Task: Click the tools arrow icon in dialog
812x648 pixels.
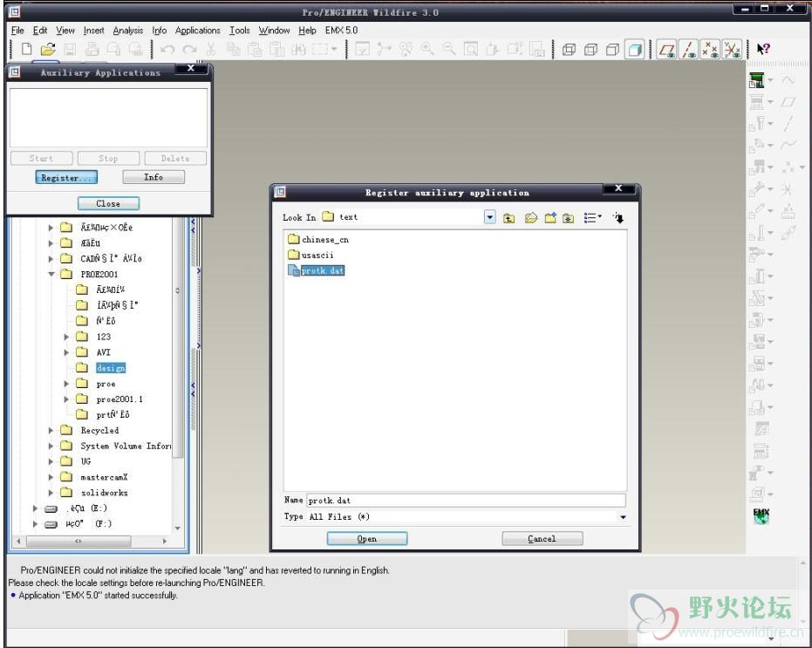Action: click(618, 218)
